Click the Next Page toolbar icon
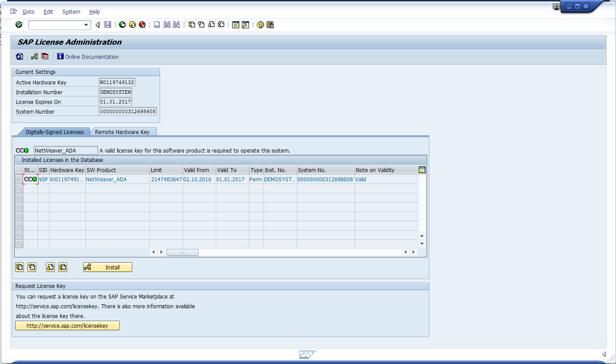616x364 pixels. coord(211,25)
